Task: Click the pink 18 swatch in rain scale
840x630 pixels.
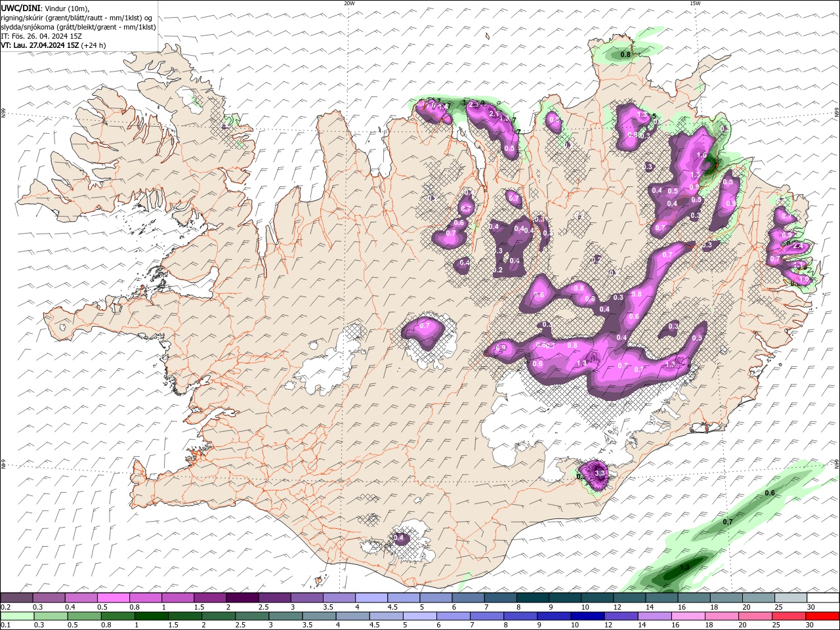Action: pos(721,616)
